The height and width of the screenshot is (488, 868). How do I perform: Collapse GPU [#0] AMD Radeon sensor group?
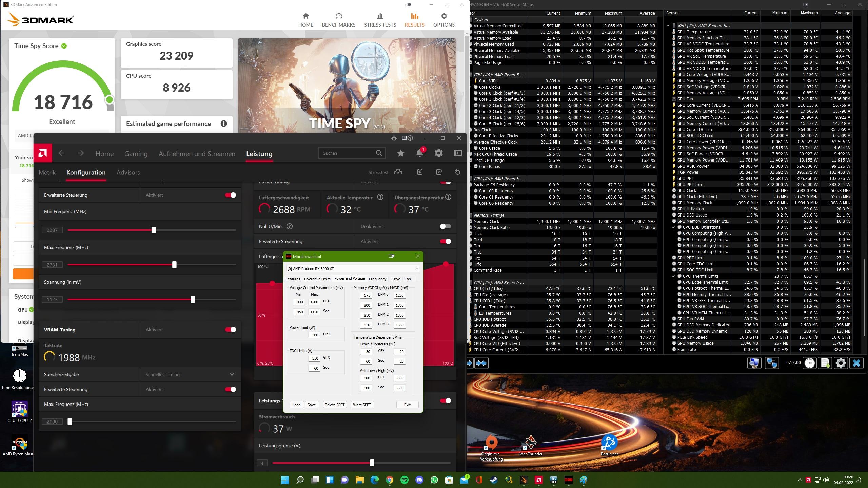(x=668, y=26)
